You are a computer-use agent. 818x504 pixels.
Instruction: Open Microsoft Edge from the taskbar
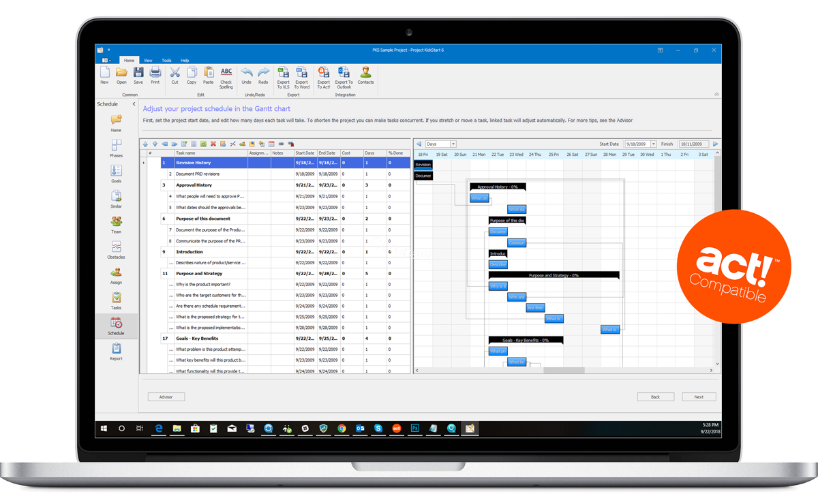tap(159, 428)
